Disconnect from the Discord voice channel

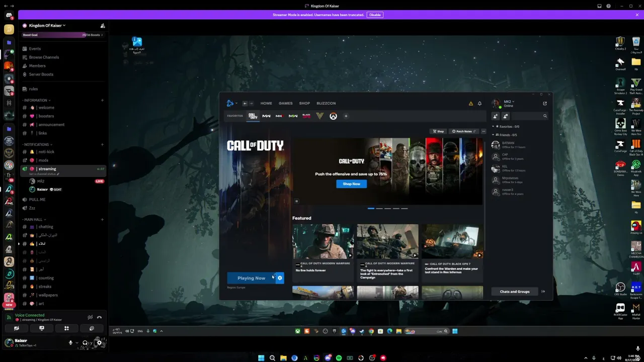click(x=99, y=317)
